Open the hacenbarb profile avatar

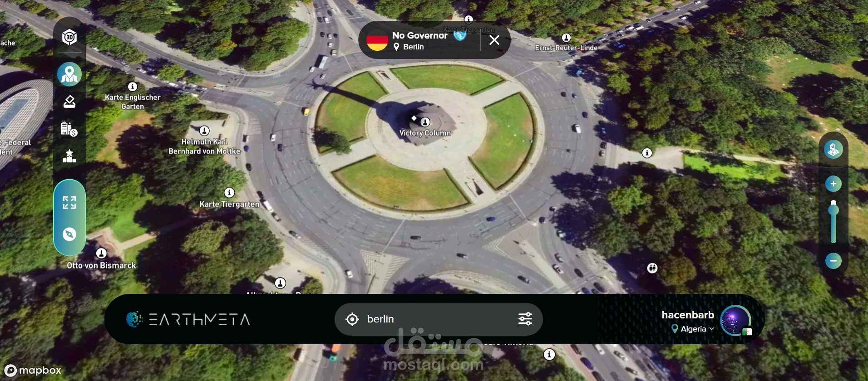tap(736, 320)
